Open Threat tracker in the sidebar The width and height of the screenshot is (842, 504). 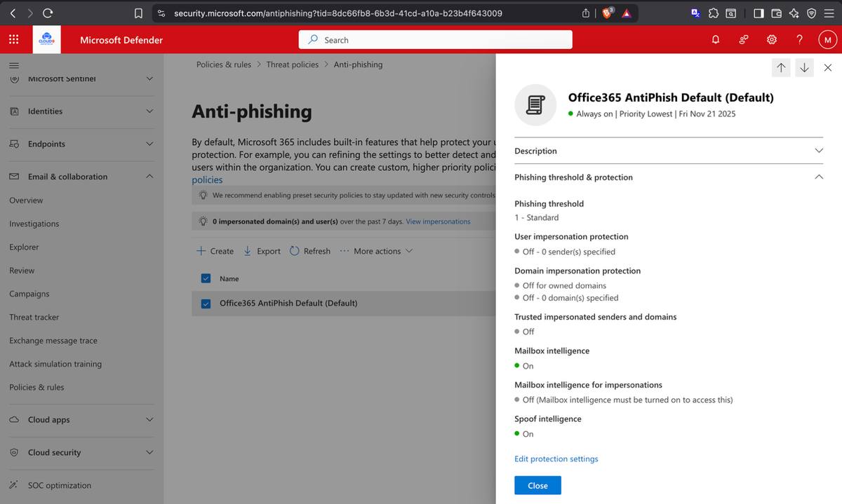[x=34, y=317]
